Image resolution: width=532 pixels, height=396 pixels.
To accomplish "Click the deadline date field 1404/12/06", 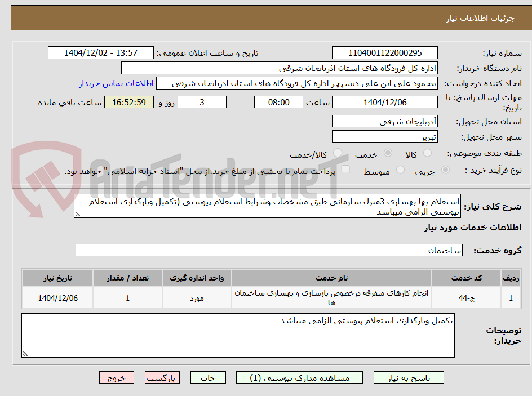I will pos(385,102).
